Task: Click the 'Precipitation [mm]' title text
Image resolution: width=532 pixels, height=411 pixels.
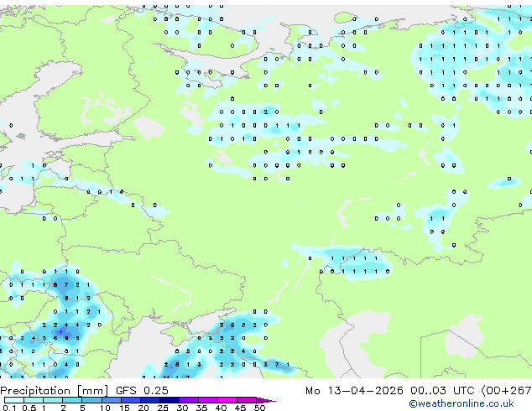Action: tap(55, 391)
